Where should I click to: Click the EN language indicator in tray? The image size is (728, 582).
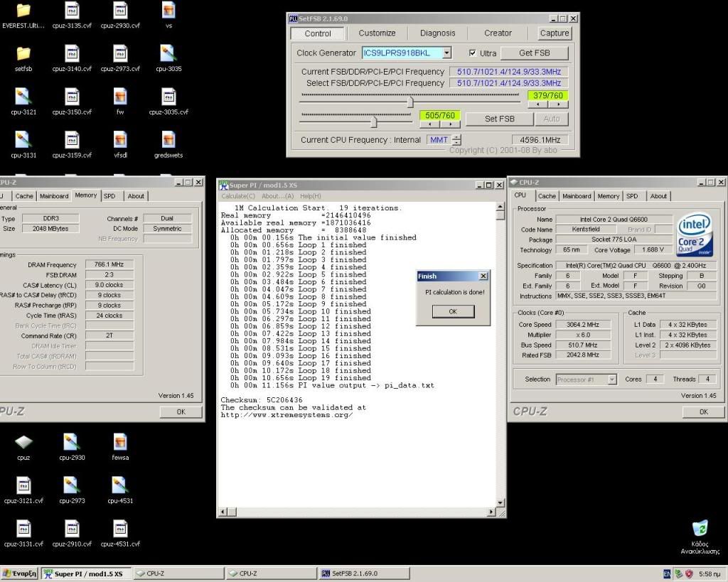click(667, 574)
